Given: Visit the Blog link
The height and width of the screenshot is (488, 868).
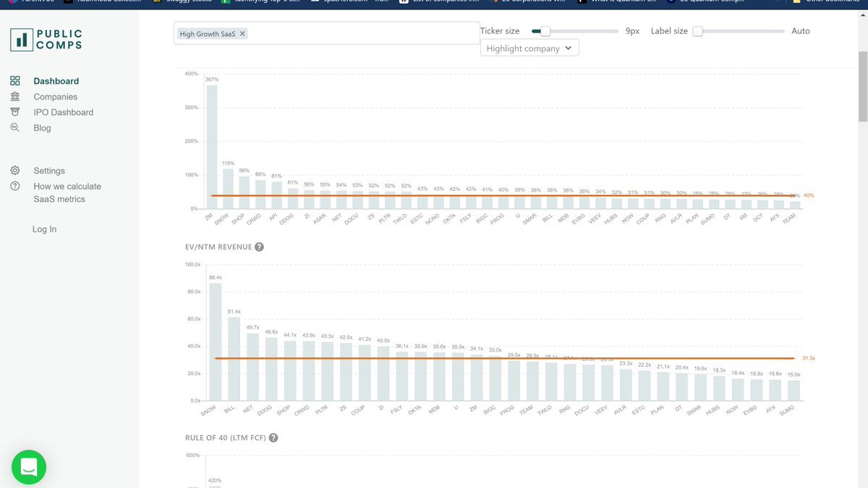Looking at the screenshot, I should point(42,128).
